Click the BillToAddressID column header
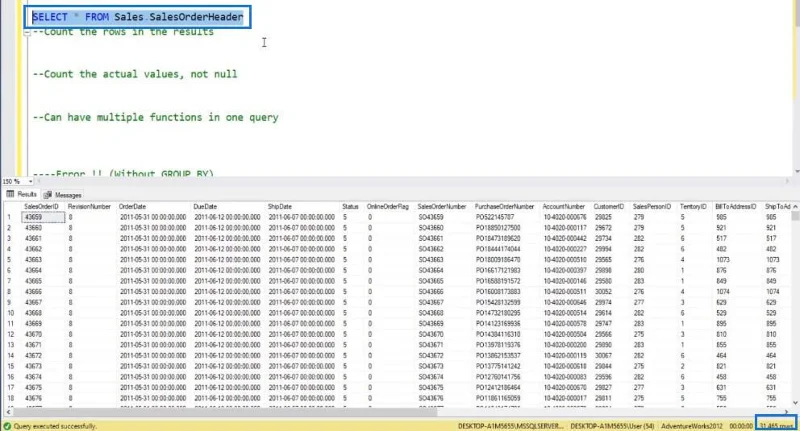Viewport: 800px width, 431px height. [x=736, y=207]
